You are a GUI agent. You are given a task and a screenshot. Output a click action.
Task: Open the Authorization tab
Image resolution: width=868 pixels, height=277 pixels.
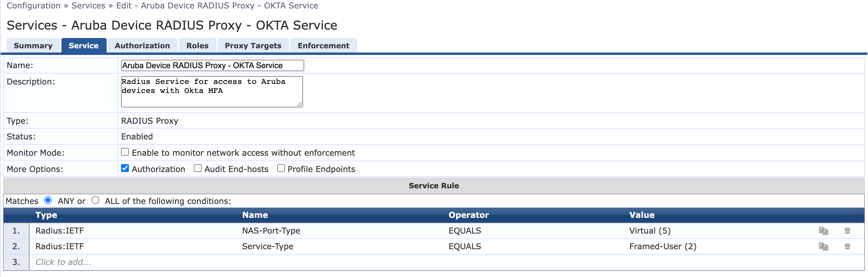[x=142, y=46]
